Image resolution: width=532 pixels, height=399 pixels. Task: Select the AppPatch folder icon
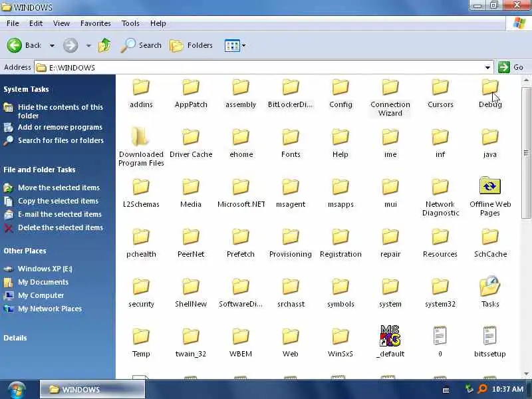pos(191,87)
